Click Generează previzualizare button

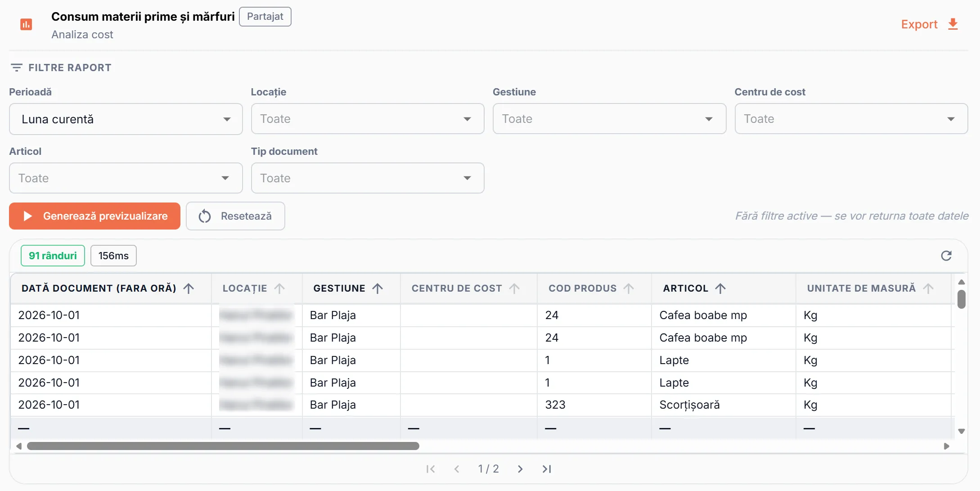coord(94,216)
